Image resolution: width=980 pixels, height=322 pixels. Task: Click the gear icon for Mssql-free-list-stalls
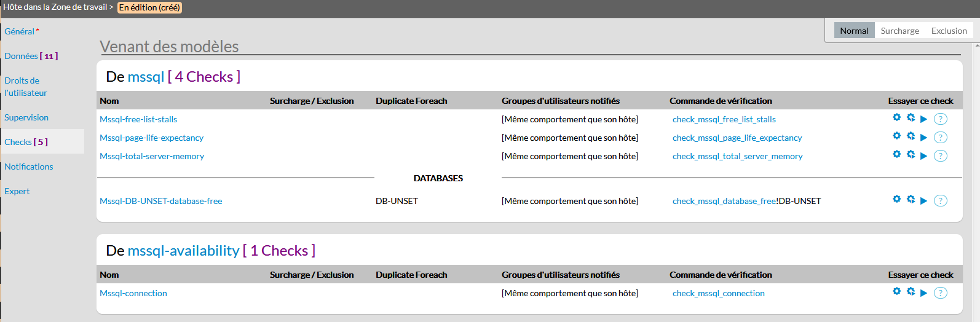(896, 117)
